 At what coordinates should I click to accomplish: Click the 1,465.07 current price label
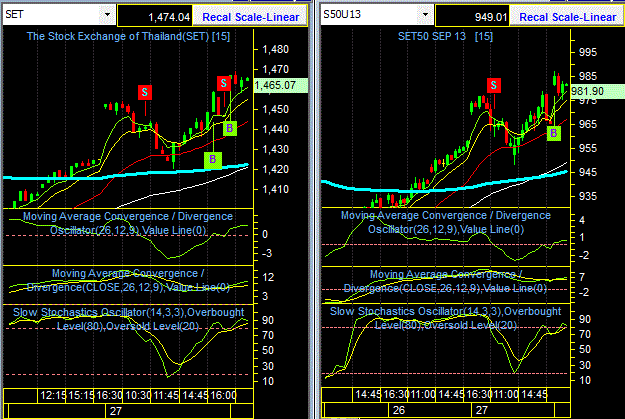coord(280,85)
